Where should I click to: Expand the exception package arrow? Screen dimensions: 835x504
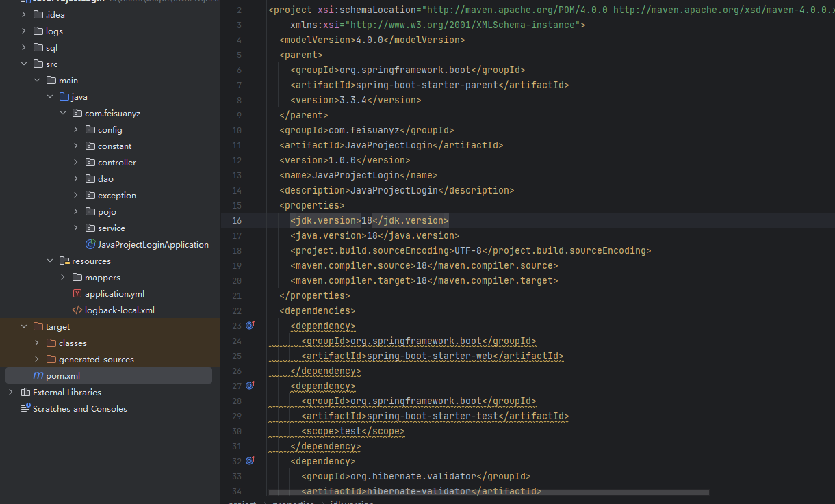[x=76, y=195]
